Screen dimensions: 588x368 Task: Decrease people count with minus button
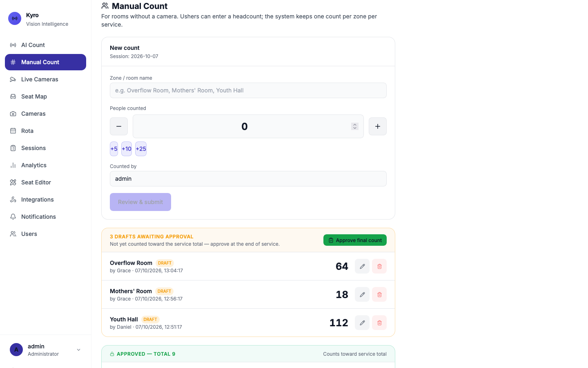(x=119, y=126)
